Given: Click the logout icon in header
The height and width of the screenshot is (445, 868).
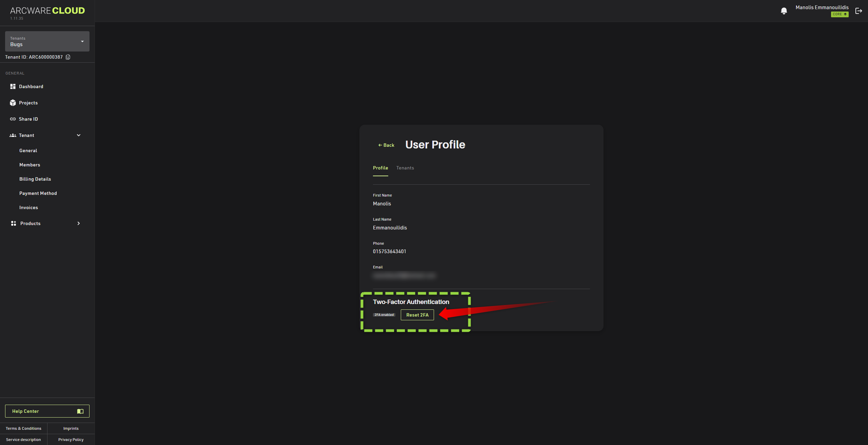Looking at the screenshot, I should coord(859,11).
